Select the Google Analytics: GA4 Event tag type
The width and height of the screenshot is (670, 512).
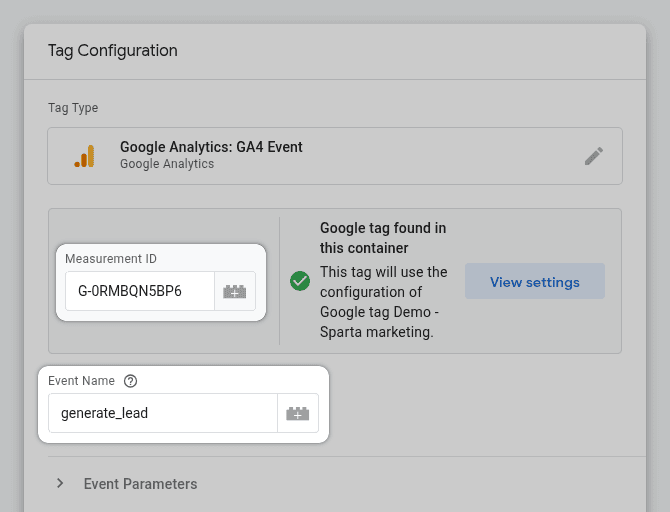335,156
